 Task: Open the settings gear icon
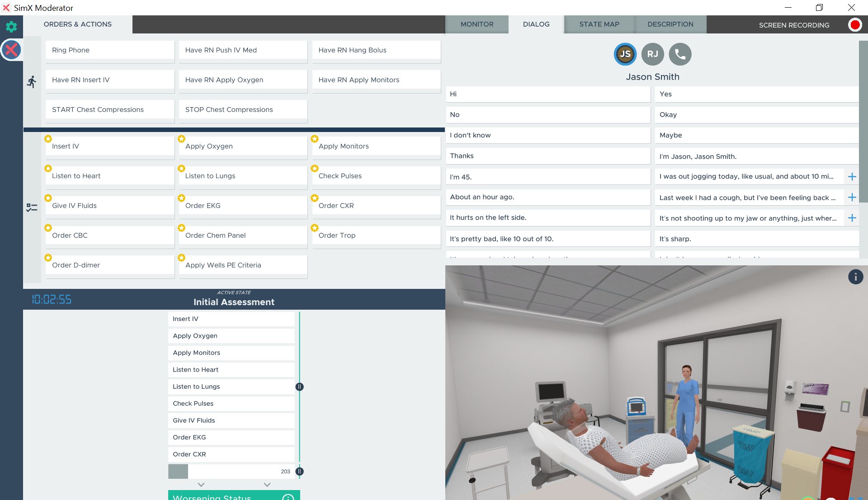coord(11,27)
